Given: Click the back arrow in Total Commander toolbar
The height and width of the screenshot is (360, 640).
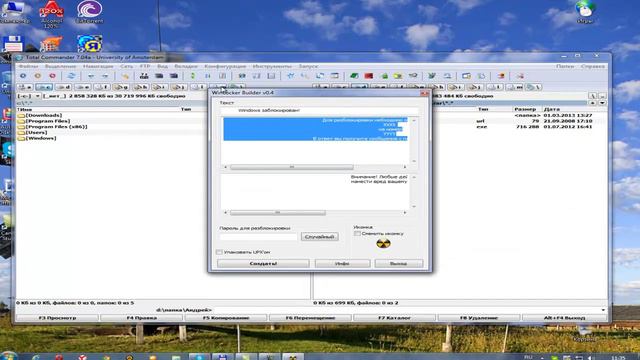Looking at the screenshot, I should click(x=91, y=76).
